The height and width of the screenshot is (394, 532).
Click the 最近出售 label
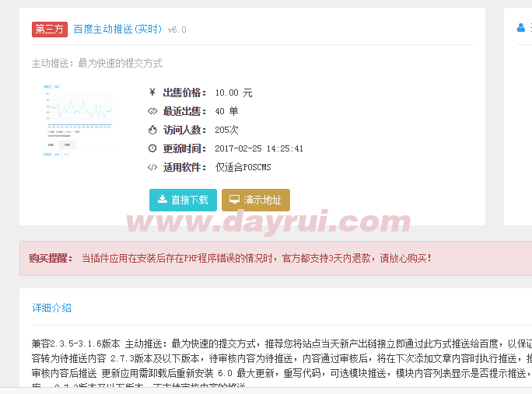click(184, 111)
